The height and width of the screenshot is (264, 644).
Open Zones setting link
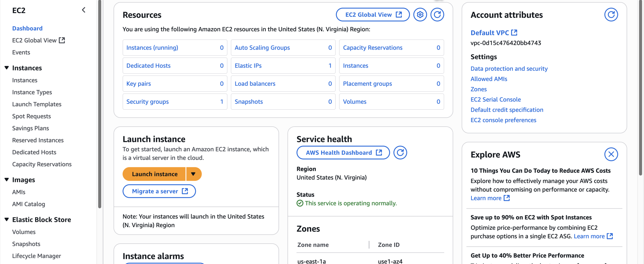click(x=479, y=89)
